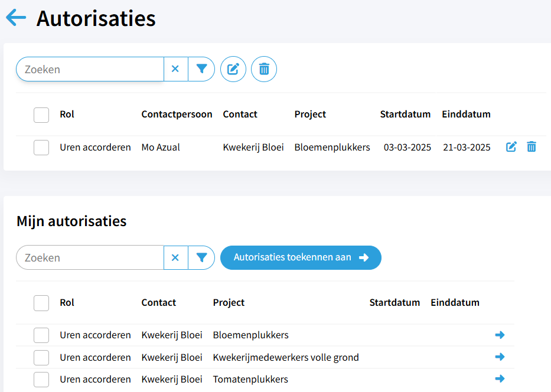551x392 pixels.
Task: Click the bulk edit icon in the top toolbar
Action: tap(233, 69)
